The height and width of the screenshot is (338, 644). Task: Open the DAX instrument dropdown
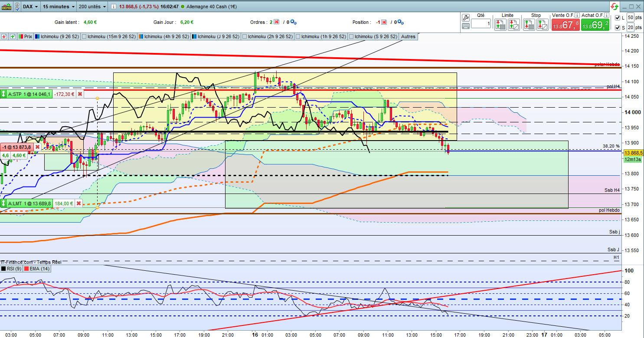point(30,7)
